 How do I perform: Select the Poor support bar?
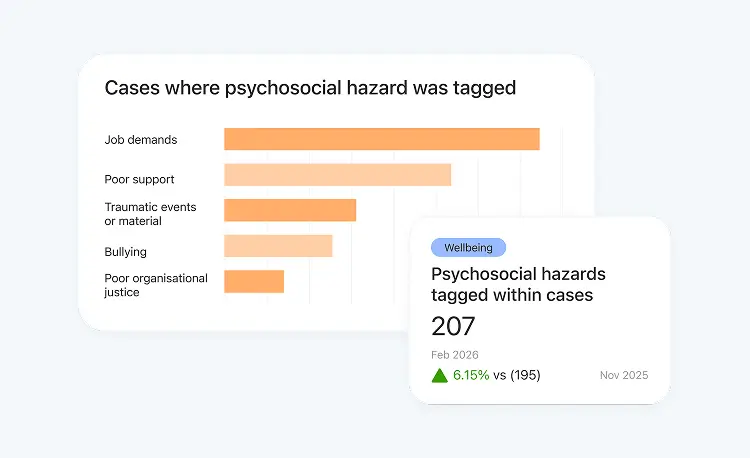point(338,174)
